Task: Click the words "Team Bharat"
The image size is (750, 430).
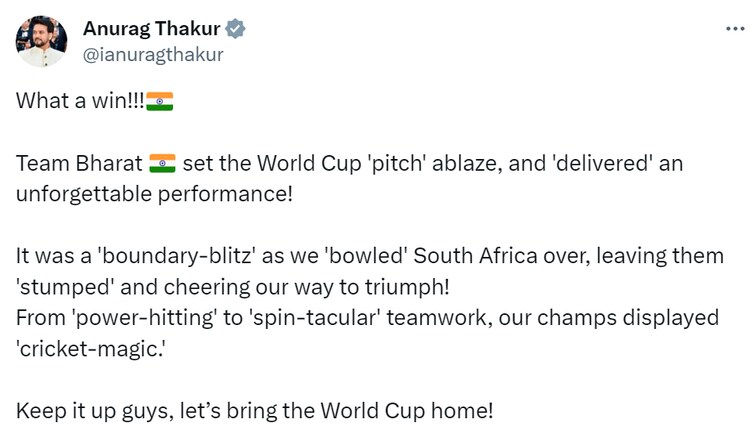Action: (80, 163)
